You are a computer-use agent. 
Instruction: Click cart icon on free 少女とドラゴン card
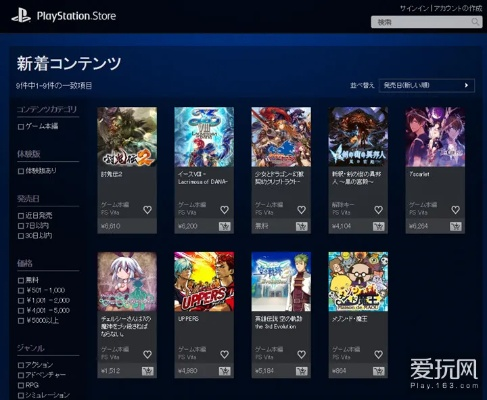pos(301,226)
